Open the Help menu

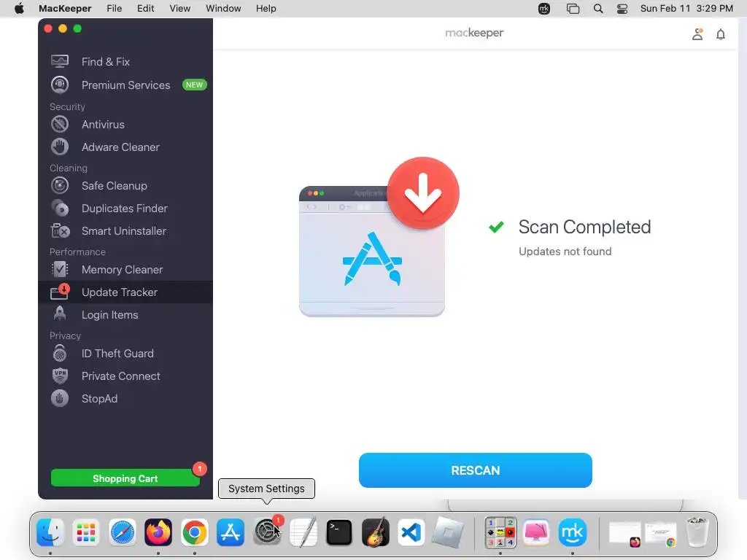[x=266, y=9]
